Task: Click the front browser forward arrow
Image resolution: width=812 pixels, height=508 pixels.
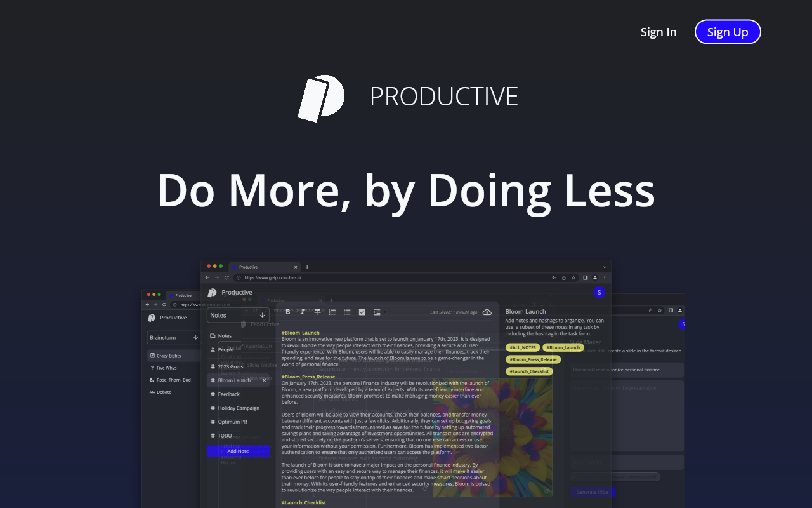Action: coord(217,277)
